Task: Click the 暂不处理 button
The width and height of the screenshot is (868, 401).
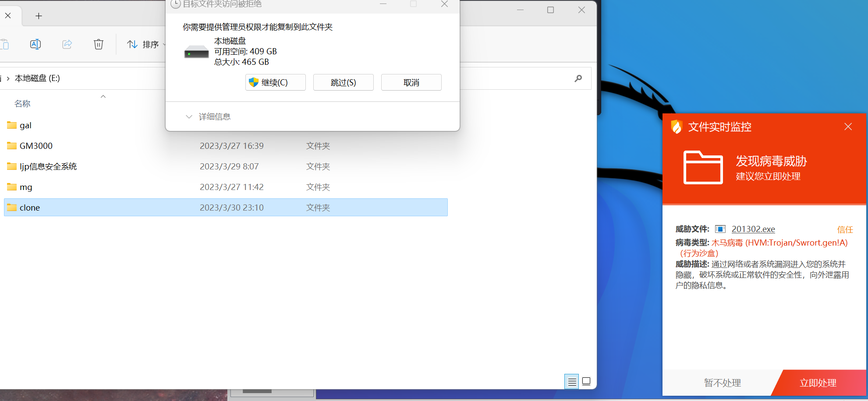Action: 722,383
